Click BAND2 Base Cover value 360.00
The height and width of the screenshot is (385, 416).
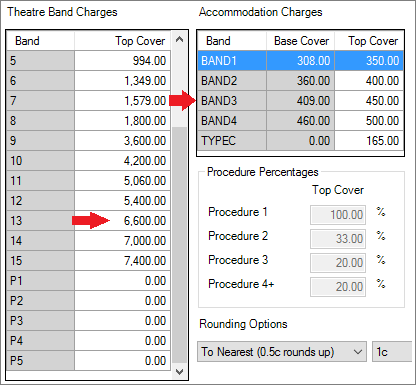[301, 81]
